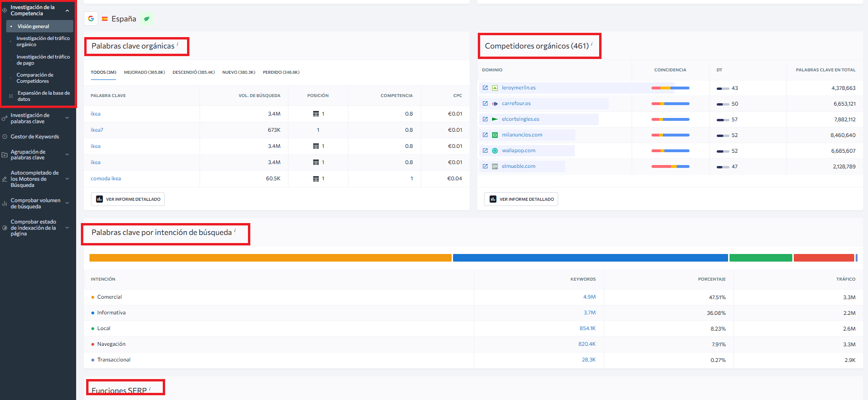Click the Google search engine icon
The height and width of the screenshot is (400, 868).
click(91, 19)
